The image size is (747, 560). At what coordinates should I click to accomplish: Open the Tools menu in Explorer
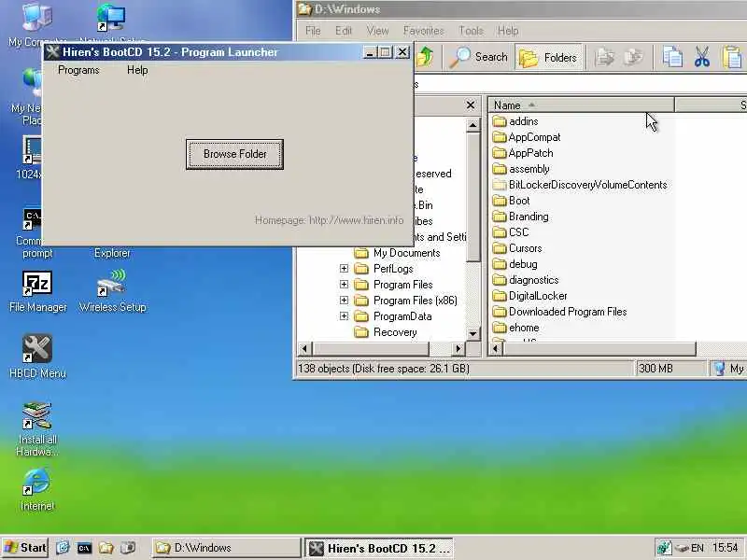click(x=471, y=31)
